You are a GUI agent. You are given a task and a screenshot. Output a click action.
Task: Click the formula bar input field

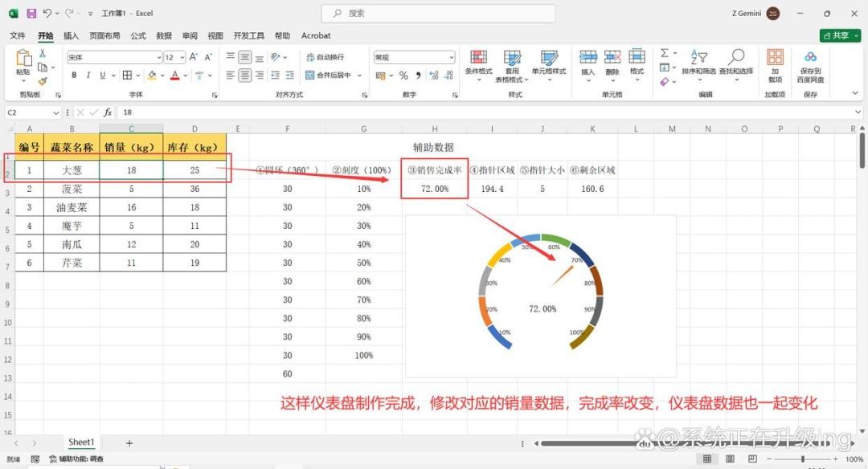pos(487,112)
